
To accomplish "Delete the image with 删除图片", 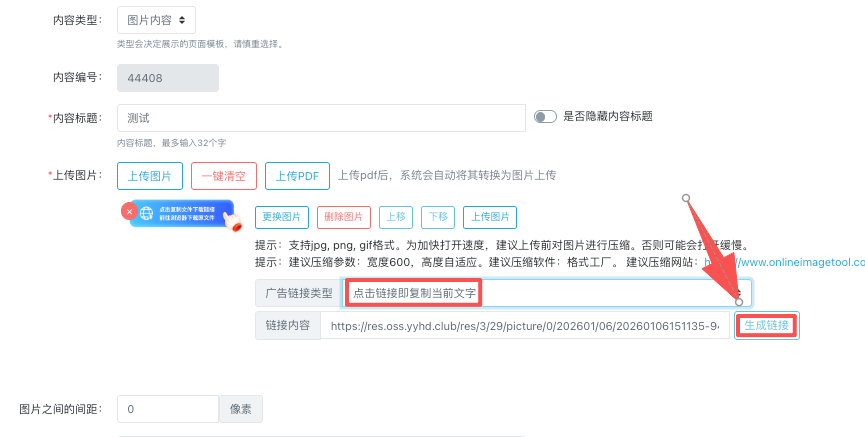I will click(344, 217).
